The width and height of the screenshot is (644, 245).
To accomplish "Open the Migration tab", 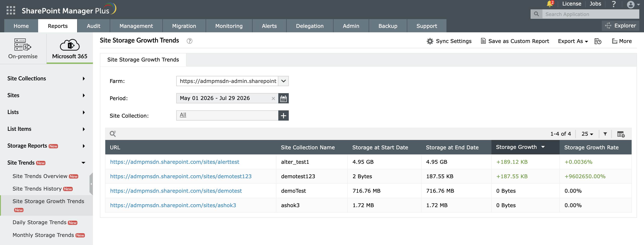I will [x=184, y=26].
